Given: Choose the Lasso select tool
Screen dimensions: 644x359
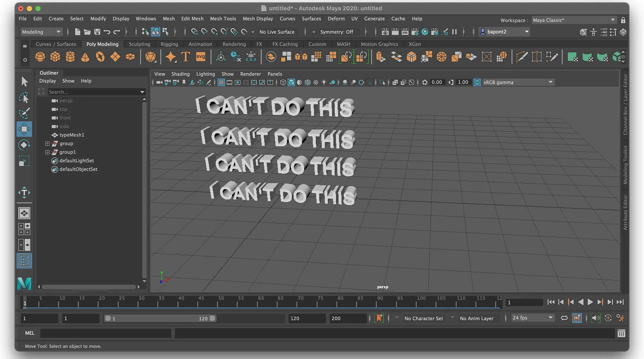Looking at the screenshot, I should tap(24, 97).
